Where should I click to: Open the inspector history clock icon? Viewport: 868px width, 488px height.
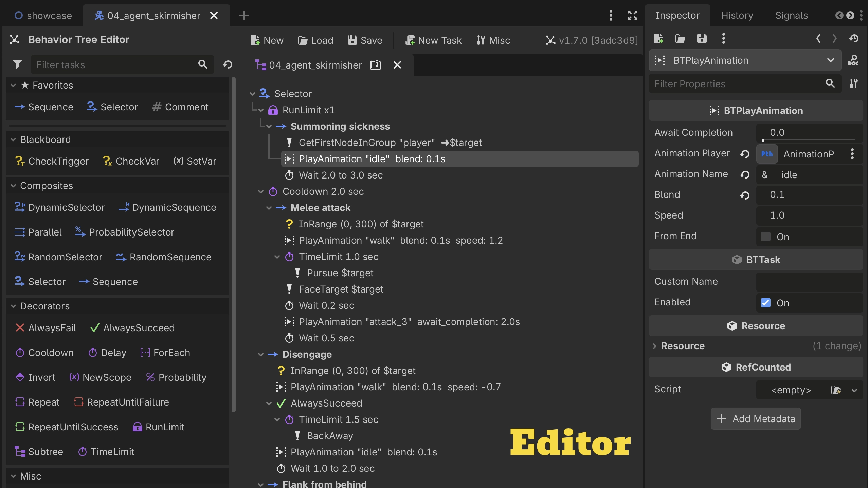[854, 39]
